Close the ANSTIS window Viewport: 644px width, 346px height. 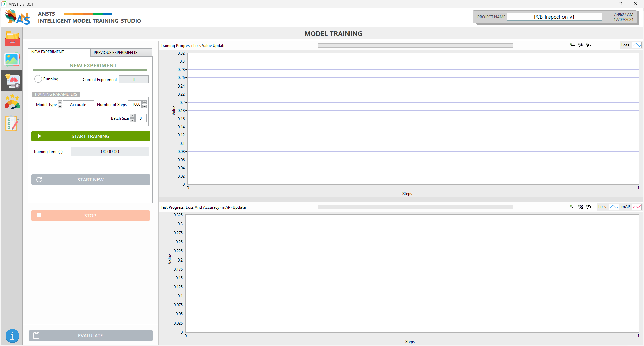pos(636,4)
